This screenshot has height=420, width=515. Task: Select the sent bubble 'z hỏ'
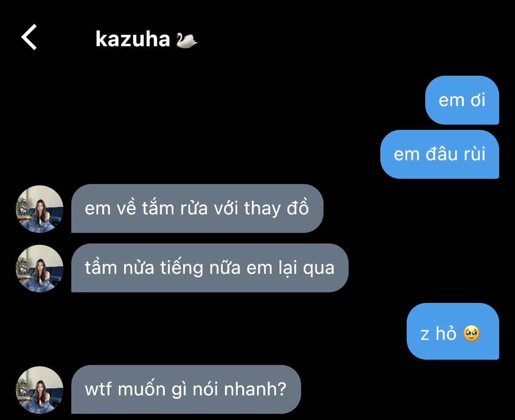pyautogui.click(x=452, y=332)
